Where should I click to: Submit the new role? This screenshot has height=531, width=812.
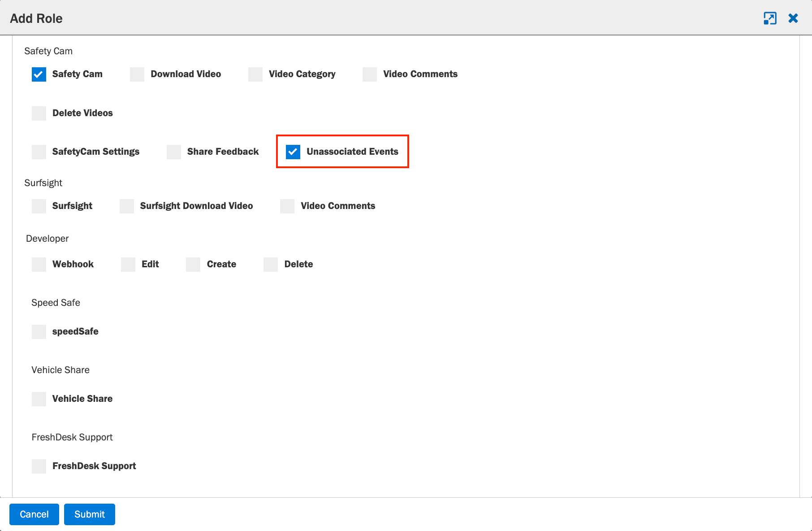(90, 514)
